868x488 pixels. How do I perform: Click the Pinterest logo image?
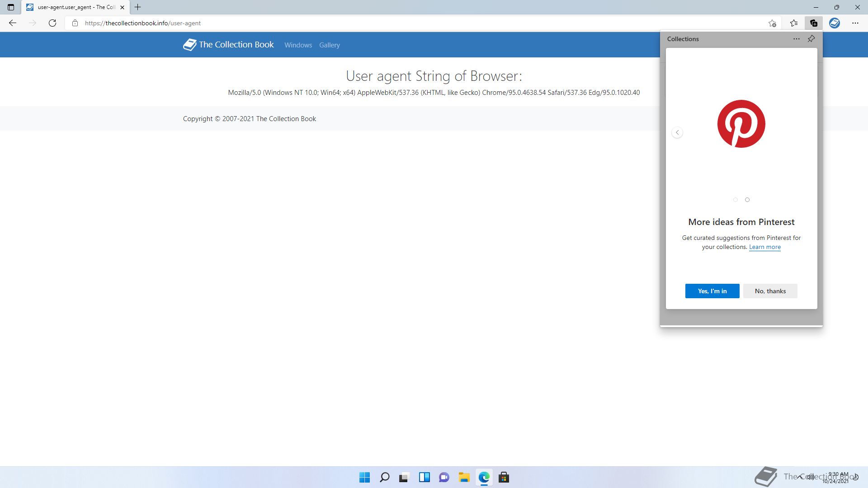741,124
